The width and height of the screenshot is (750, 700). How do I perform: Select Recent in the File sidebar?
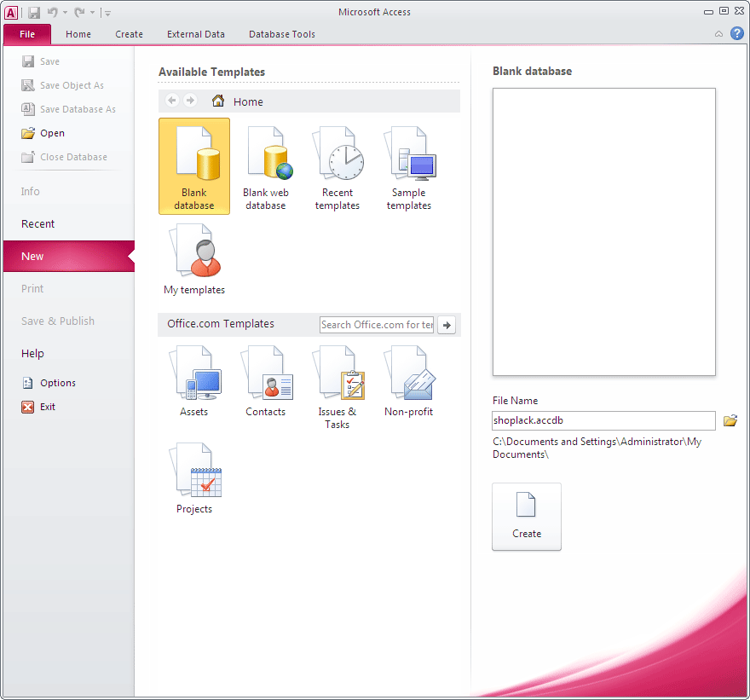click(x=69, y=224)
